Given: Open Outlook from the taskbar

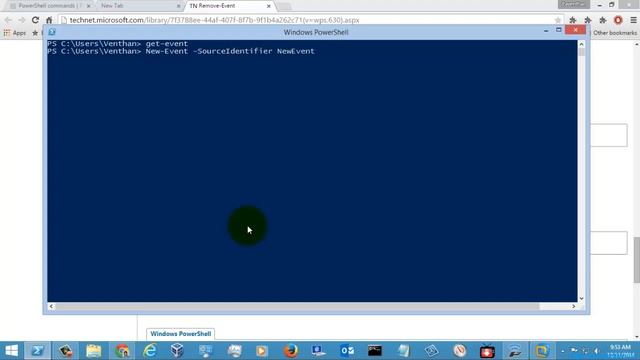Looking at the screenshot, I should pos(347,351).
